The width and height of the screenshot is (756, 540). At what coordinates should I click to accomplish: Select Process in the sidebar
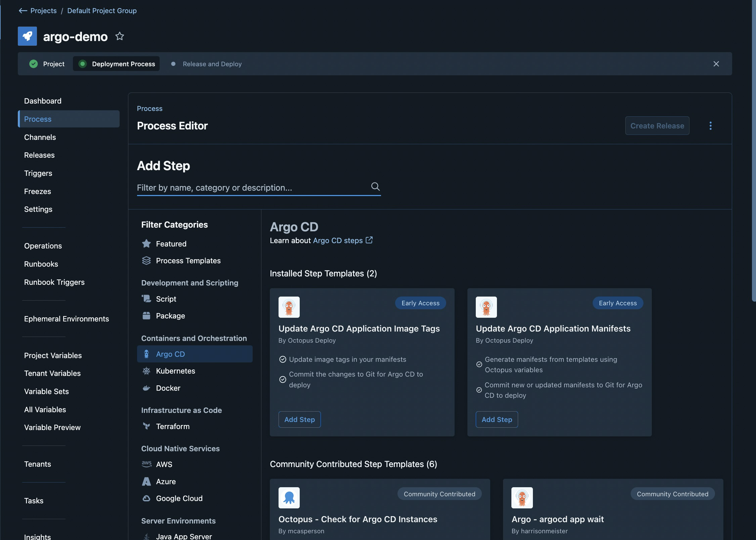[x=69, y=119]
